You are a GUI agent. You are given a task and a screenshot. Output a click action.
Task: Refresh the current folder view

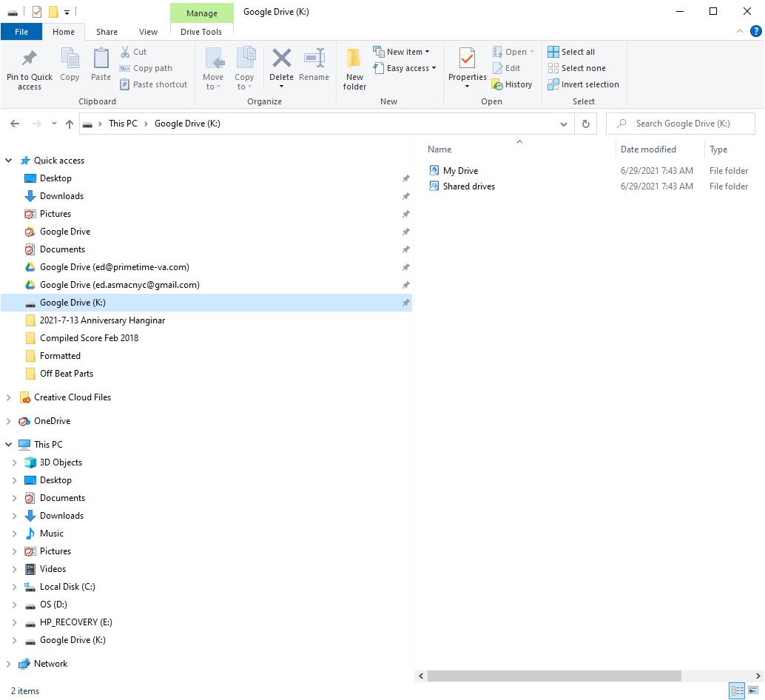click(585, 124)
